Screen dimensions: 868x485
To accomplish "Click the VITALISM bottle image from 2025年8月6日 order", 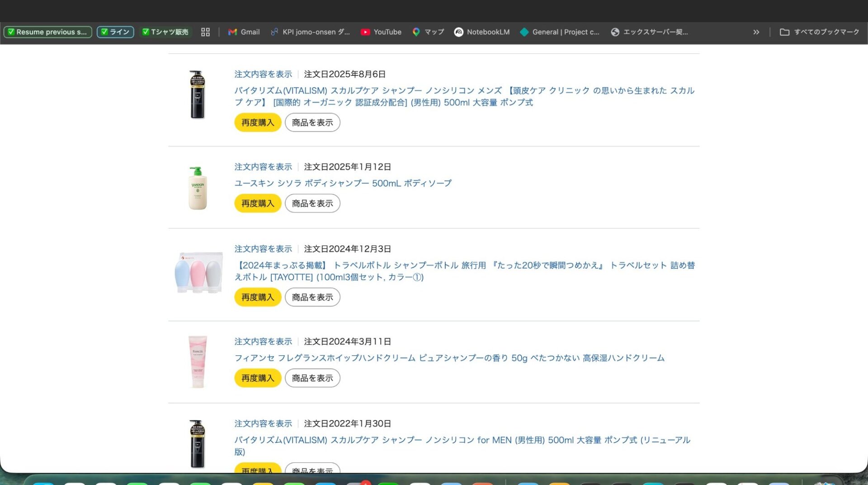I will (x=197, y=95).
